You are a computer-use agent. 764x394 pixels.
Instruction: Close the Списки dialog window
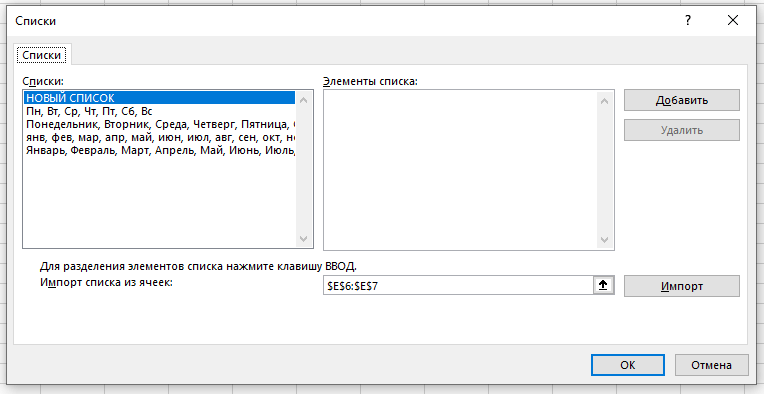[732, 20]
